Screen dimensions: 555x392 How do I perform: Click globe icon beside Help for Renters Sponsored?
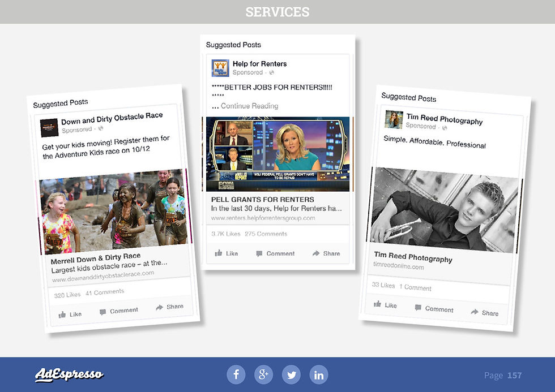(x=271, y=72)
